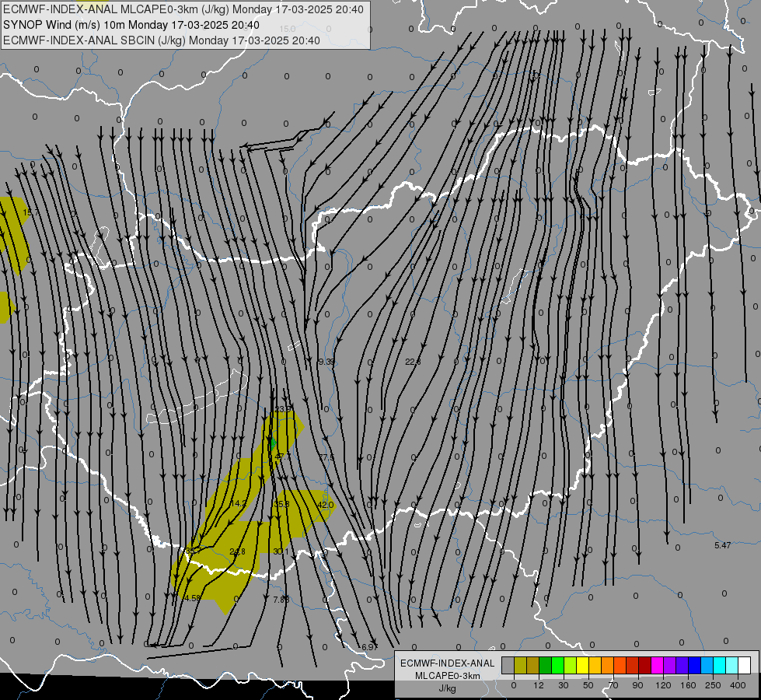Screen dimensions: 761x700
Task: Click the 35.7 map value
Action: coord(193,551)
